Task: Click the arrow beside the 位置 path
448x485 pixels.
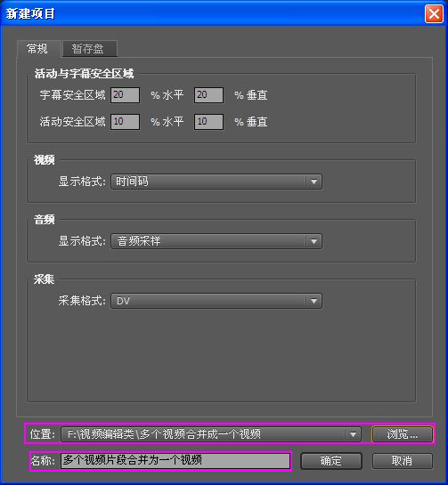Action: [x=353, y=434]
